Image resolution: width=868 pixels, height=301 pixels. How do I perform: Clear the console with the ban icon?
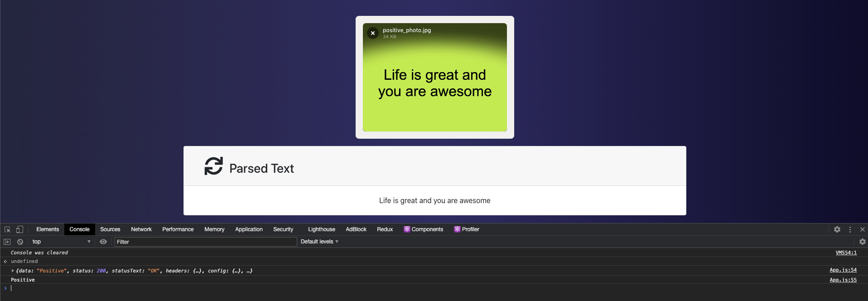coord(20,242)
